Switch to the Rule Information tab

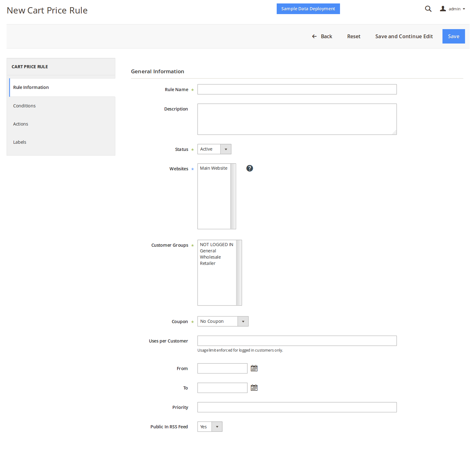pyautogui.click(x=62, y=87)
